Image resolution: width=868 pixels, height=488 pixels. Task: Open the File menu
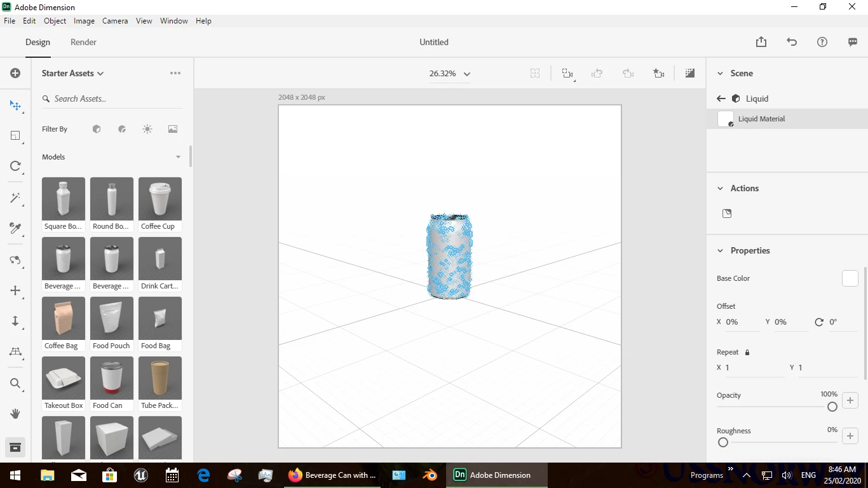[x=10, y=21]
